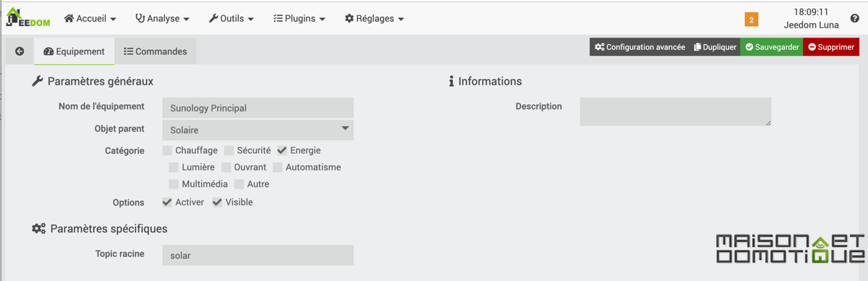Screen dimensions: 868x281
Task: Open the Objet parent dropdown
Action: tap(258, 130)
